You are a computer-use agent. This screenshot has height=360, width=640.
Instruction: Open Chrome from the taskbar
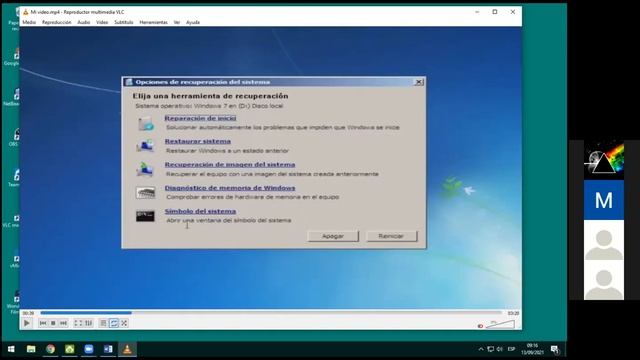pyautogui.click(x=51, y=349)
